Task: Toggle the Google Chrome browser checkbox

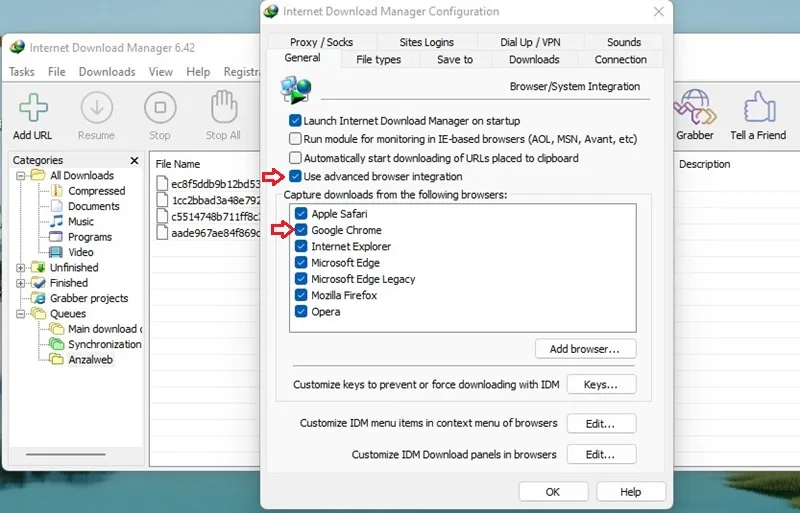Action: (301, 230)
